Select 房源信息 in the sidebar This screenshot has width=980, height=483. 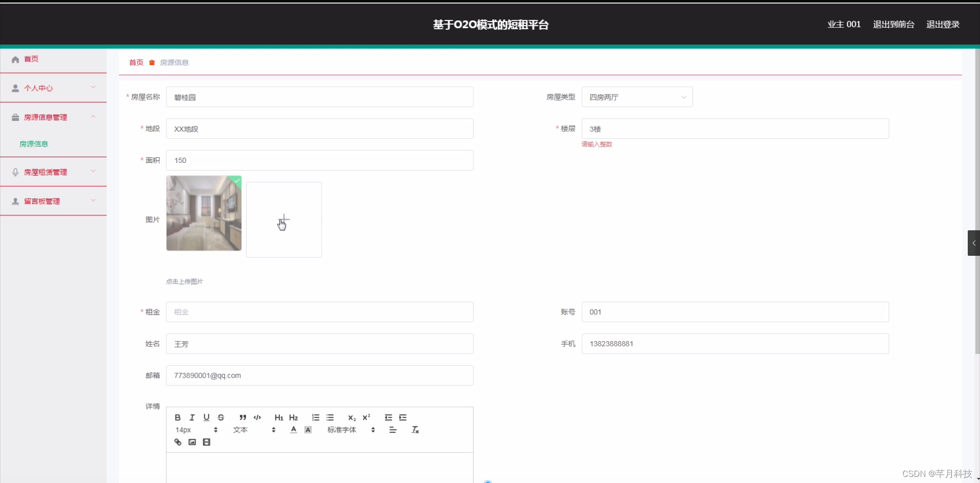[34, 143]
